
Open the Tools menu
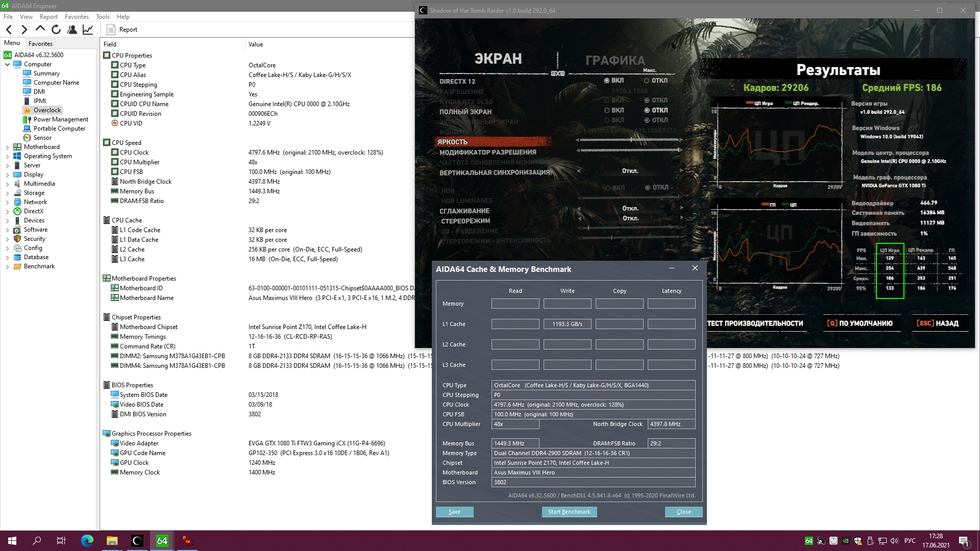(x=103, y=17)
